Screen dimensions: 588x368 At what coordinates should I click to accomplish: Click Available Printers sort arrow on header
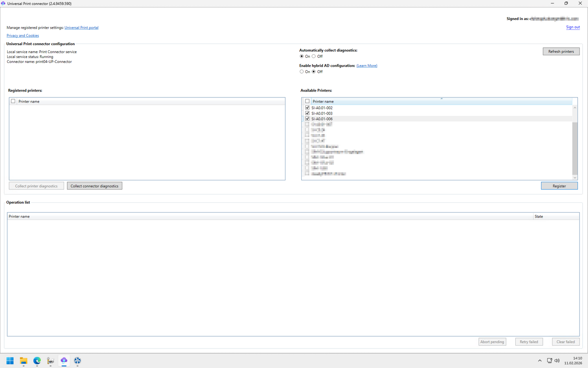tap(441, 99)
